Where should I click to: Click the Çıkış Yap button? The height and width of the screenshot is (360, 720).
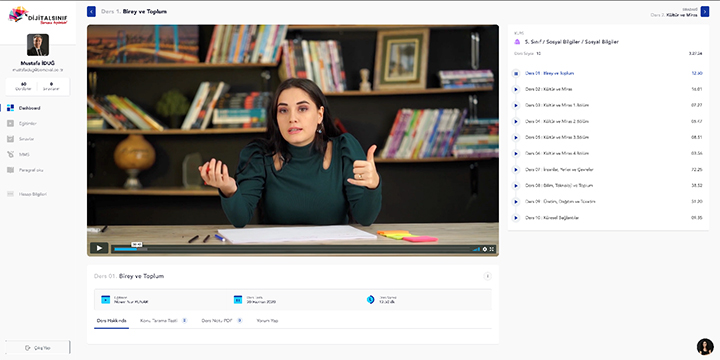pyautogui.click(x=38, y=348)
